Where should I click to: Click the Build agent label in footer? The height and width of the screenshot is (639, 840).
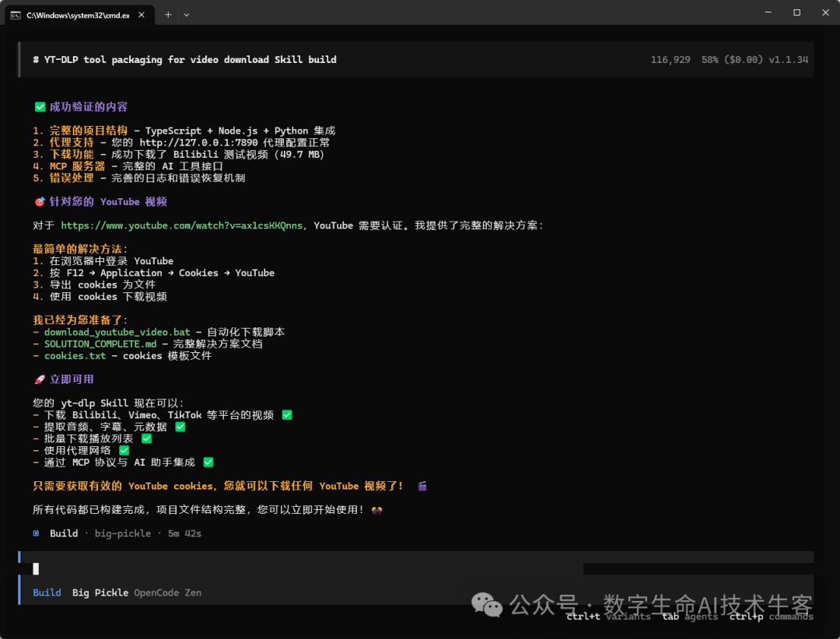pos(47,592)
